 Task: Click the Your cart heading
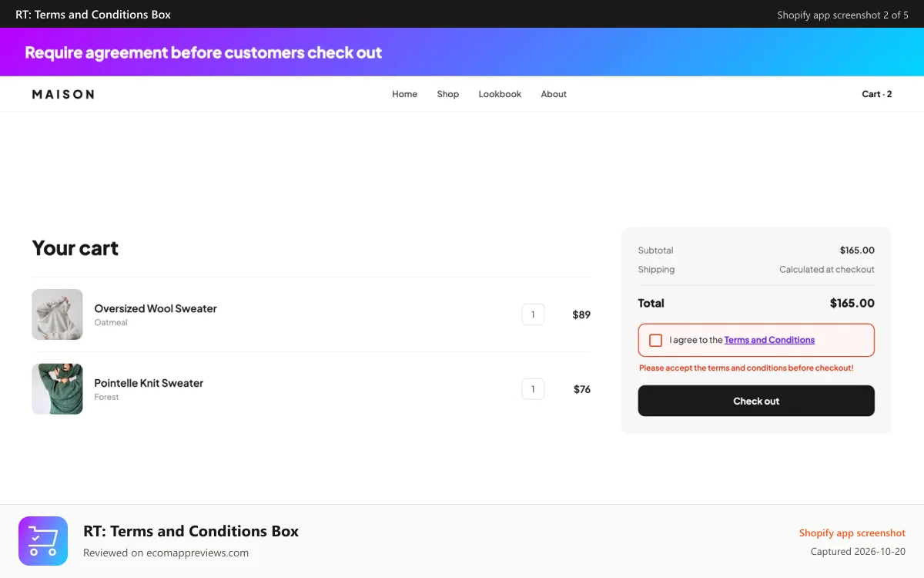pos(75,248)
